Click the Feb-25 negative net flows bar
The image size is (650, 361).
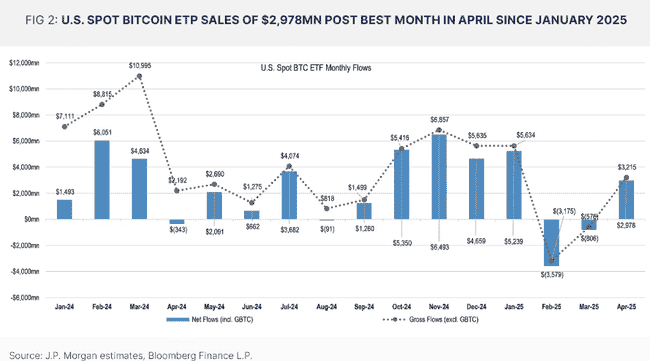click(551, 242)
